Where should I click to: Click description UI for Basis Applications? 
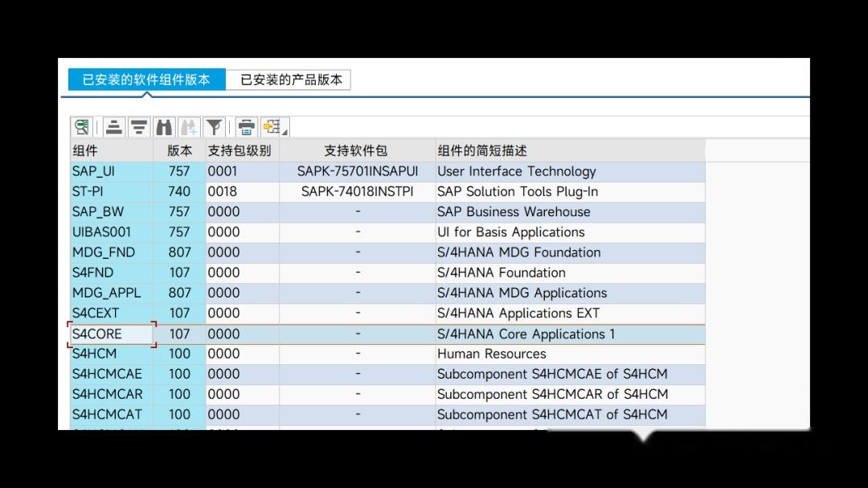click(x=570, y=232)
